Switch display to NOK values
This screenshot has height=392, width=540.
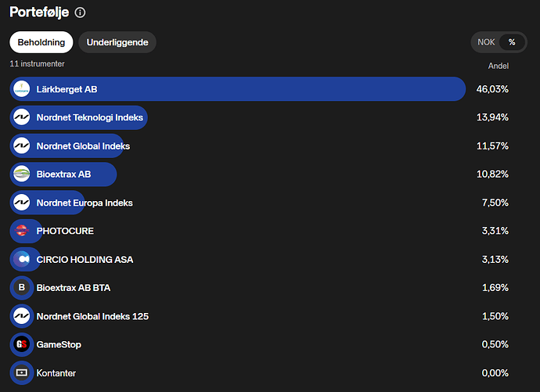pyautogui.click(x=487, y=42)
